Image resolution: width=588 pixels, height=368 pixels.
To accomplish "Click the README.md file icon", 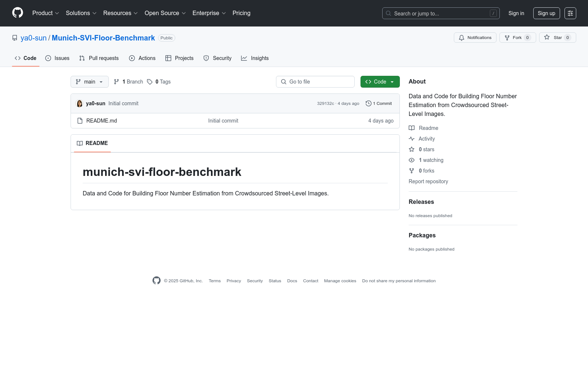I will (x=80, y=121).
